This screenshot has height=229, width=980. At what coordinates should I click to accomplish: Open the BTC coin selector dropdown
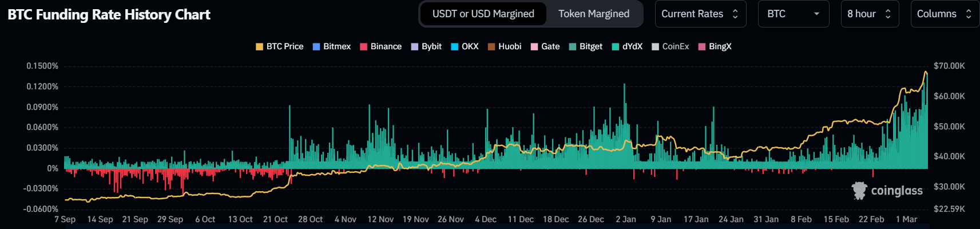793,14
